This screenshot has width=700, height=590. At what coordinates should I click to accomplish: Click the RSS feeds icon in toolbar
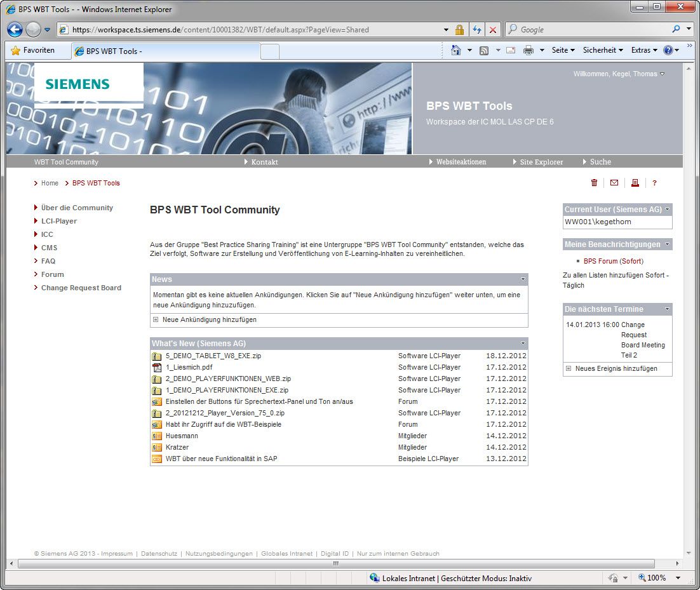[484, 50]
